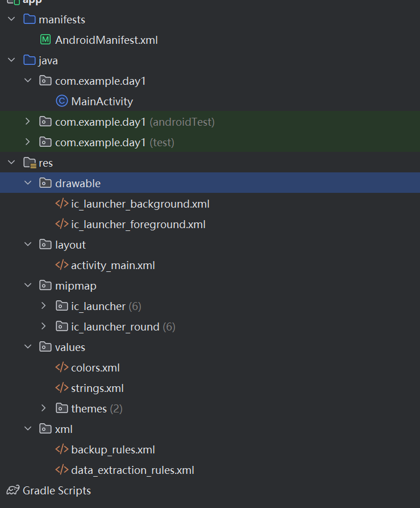Select strings.xml in the values folder
The height and width of the screenshot is (508, 420).
coord(97,388)
